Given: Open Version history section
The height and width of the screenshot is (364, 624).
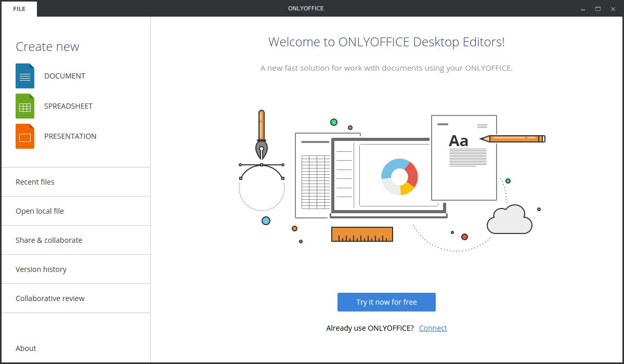Looking at the screenshot, I should [x=76, y=269].
